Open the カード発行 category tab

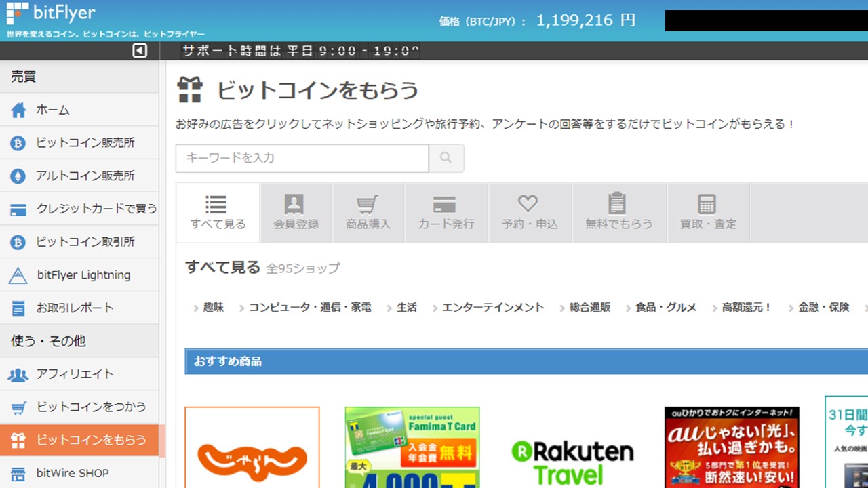[x=446, y=212]
